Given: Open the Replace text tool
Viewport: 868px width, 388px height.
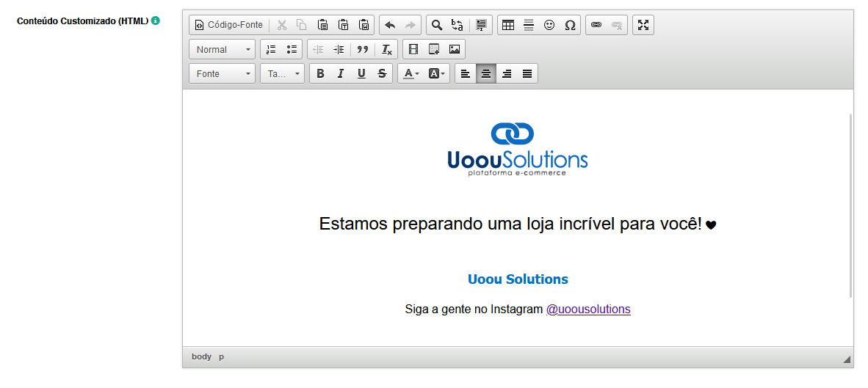Looking at the screenshot, I should pyautogui.click(x=457, y=25).
